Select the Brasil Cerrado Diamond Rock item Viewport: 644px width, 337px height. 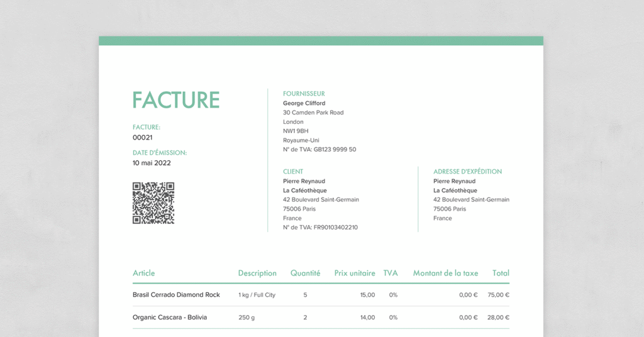click(x=176, y=295)
